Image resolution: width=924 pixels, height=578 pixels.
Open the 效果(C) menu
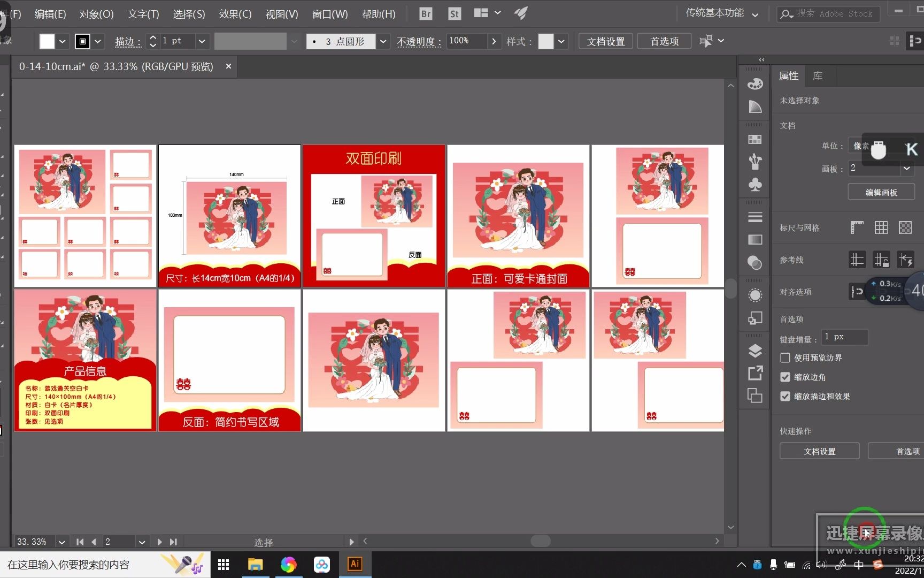pos(235,14)
